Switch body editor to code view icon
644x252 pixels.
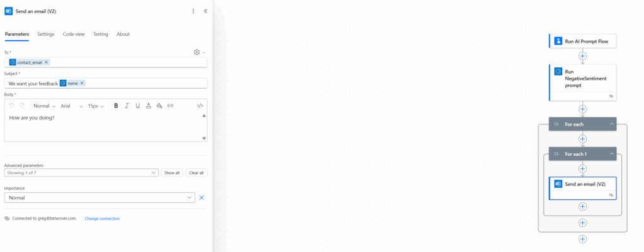200,106
